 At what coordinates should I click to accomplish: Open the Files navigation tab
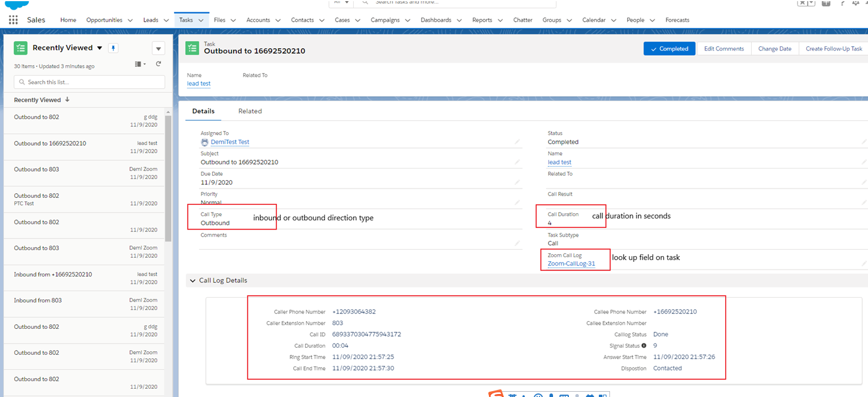coord(220,20)
